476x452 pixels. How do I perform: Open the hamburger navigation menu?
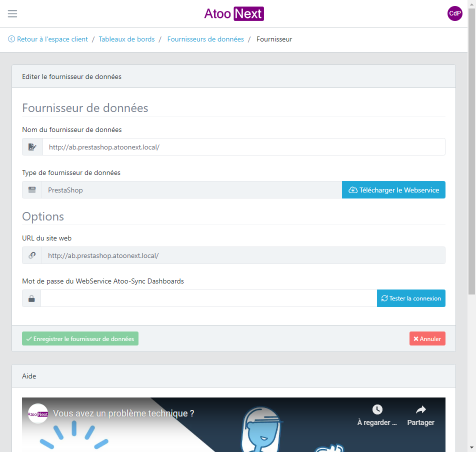coord(12,13)
